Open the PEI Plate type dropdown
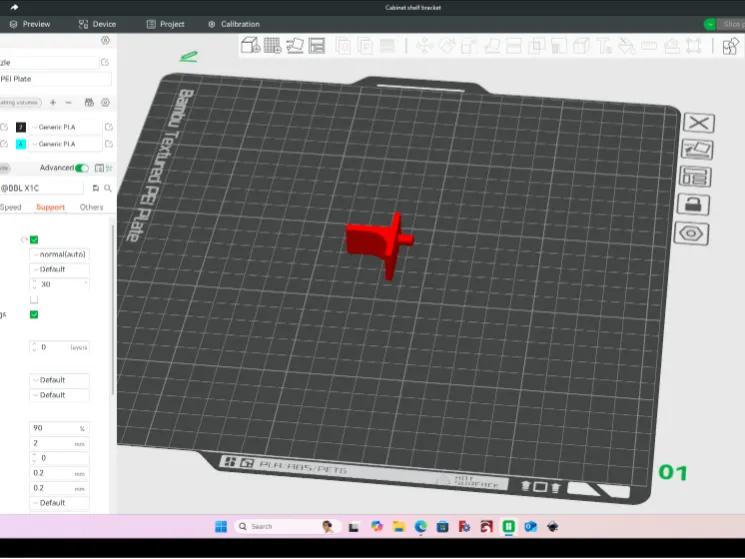 [x=55, y=79]
